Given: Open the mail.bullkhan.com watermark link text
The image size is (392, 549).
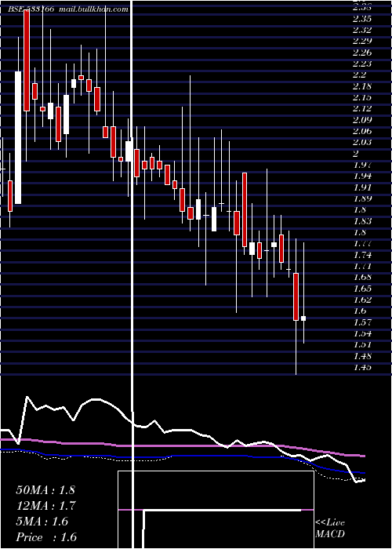Looking at the screenshot, I should point(93,9).
